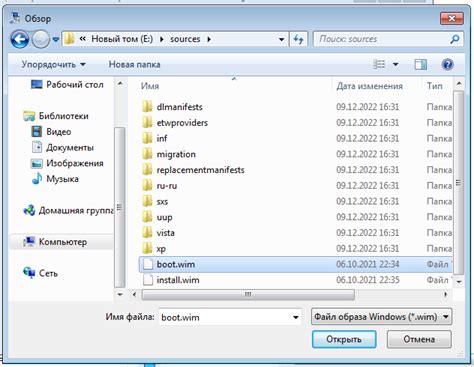Select 'Домашняя группа' in navigation pane

(68, 210)
